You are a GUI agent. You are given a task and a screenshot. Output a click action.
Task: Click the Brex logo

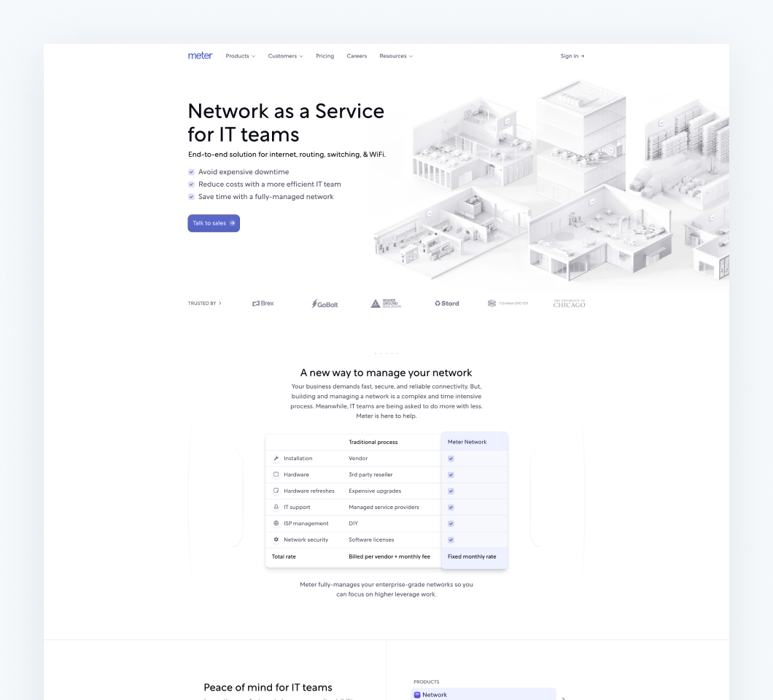[x=263, y=303]
